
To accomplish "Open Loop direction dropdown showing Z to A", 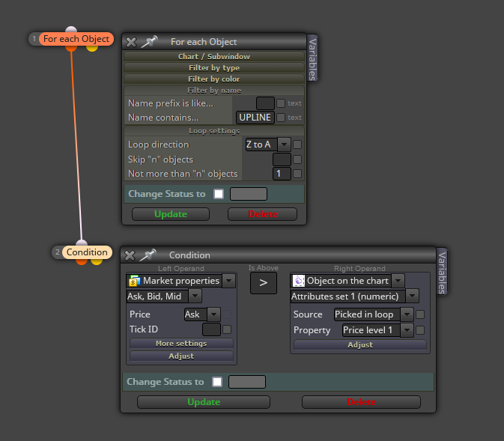I will click(268, 145).
